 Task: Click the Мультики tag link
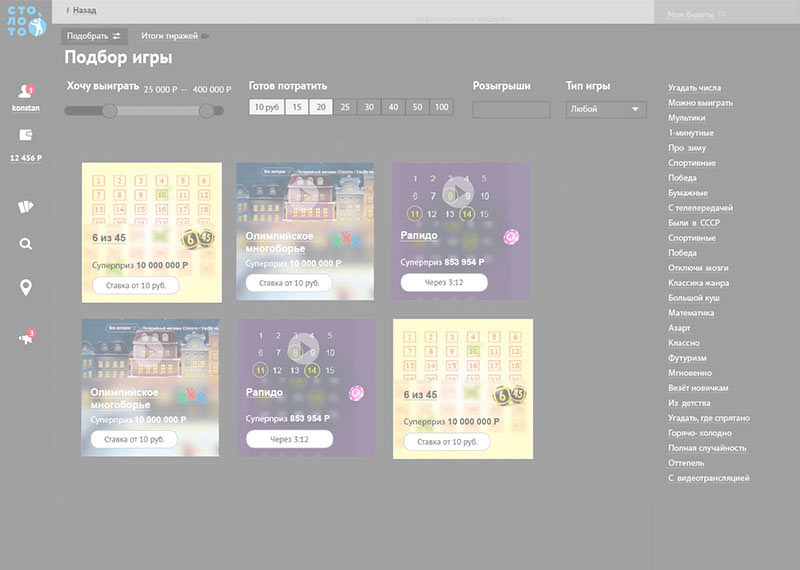point(686,118)
